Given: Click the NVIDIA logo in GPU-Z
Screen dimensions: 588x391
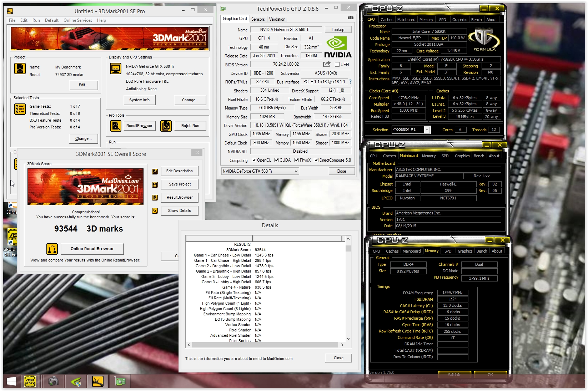Looking at the screenshot, I should point(338,47).
